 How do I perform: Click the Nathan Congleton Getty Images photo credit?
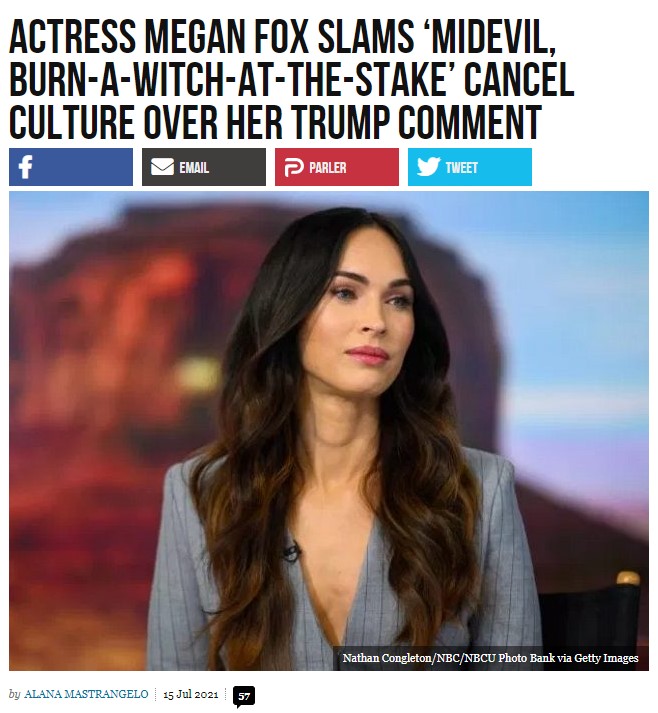[x=490, y=658]
